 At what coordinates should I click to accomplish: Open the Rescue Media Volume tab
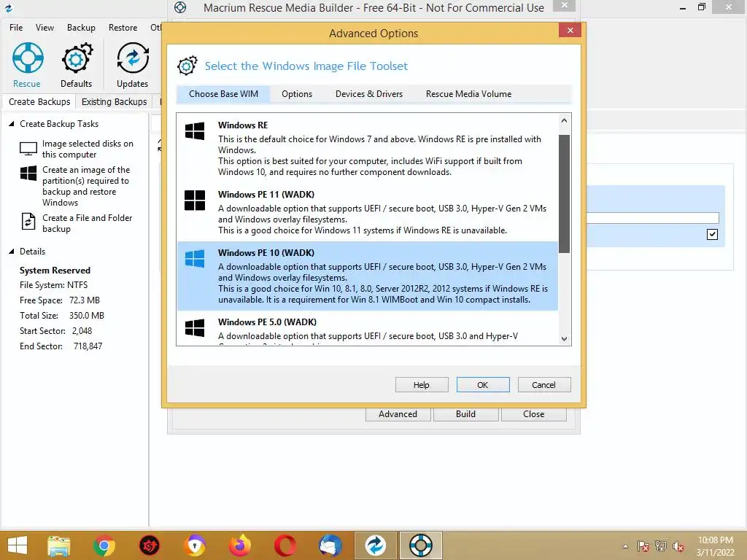(469, 94)
